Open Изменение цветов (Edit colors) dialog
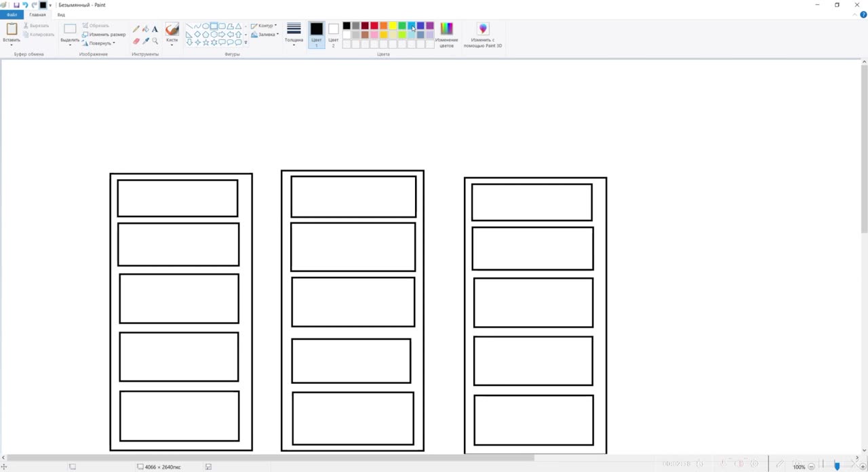 click(x=446, y=35)
